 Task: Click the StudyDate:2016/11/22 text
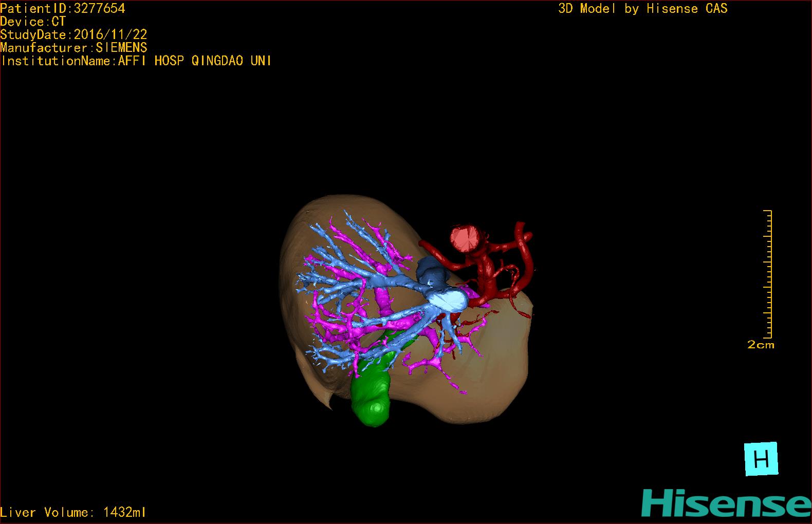point(73,34)
